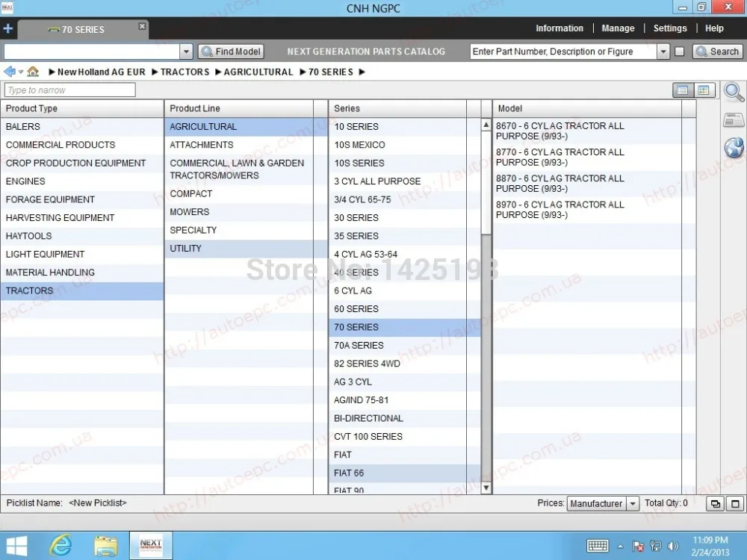Click the Search button

click(x=717, y=52)
